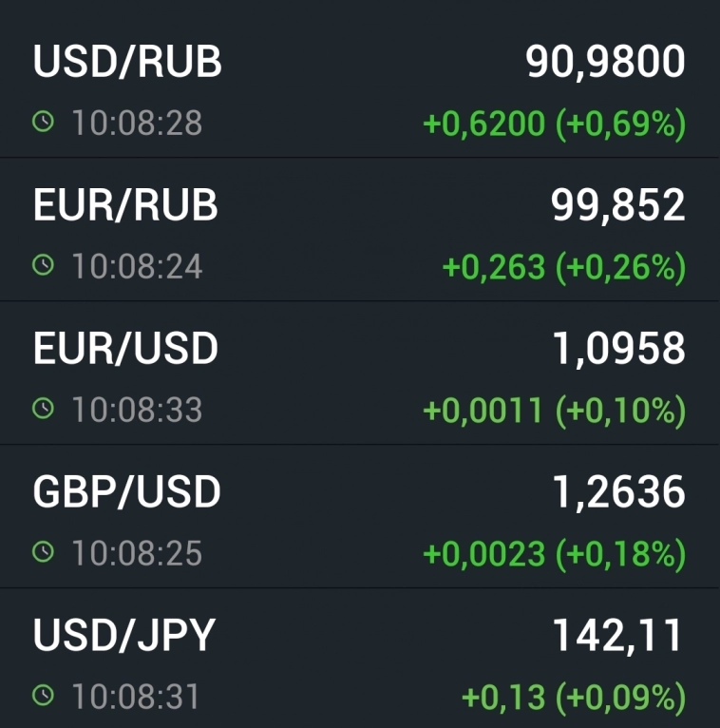Select the EUR/USD pair name
Screen dimensions: 720x728
point(125,349)
